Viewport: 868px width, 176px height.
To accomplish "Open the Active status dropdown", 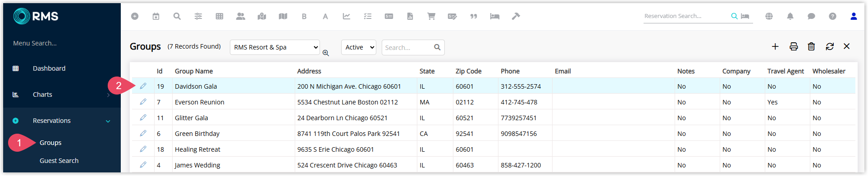I will tap(359, 47).
